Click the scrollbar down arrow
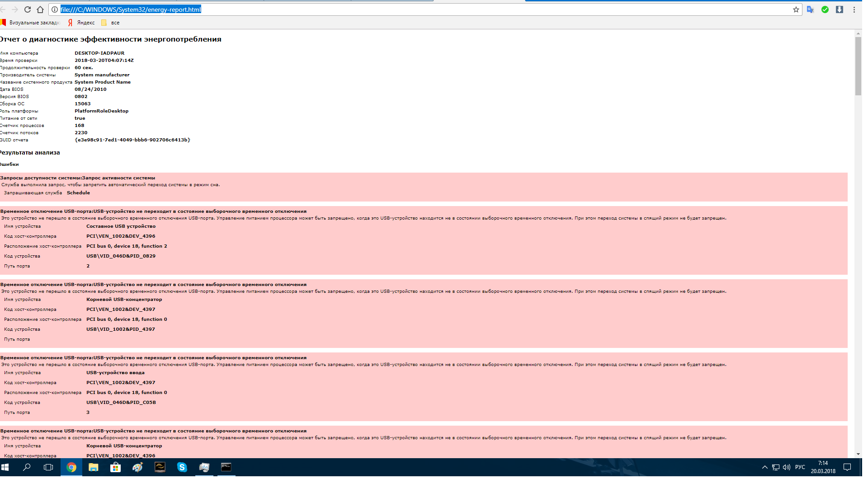The height and width of the screenshot is (488, 868). 858,454
